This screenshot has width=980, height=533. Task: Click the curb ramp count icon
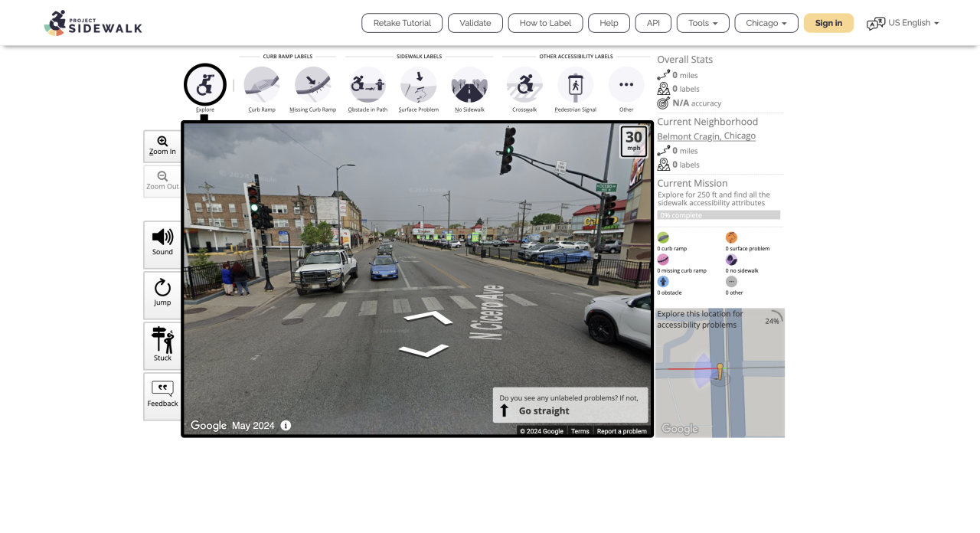coord(663,237)
